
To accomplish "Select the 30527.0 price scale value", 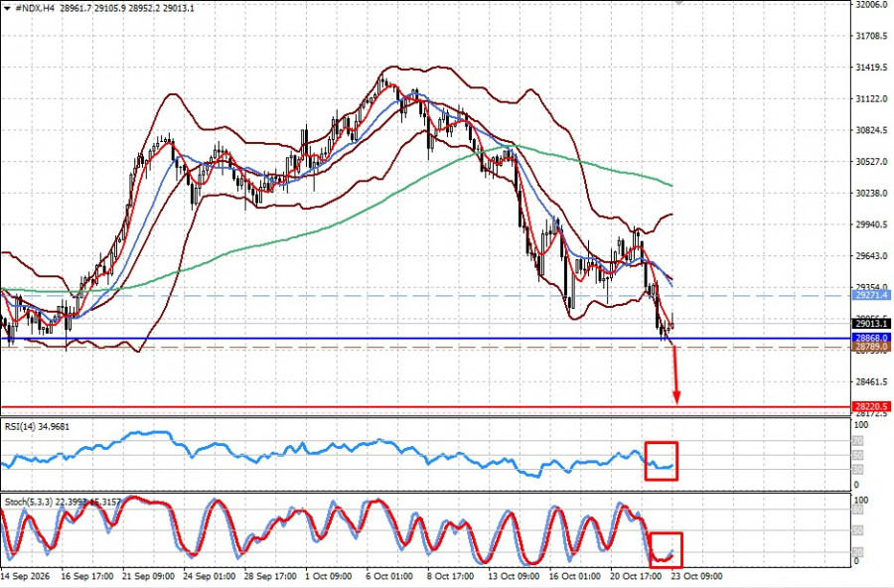I will point(872,161).
